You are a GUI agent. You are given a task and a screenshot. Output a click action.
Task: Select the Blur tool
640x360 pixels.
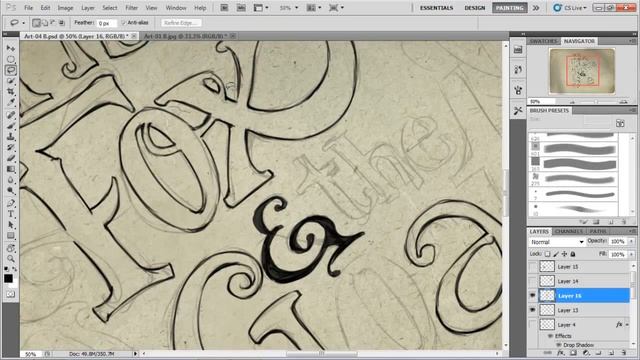tap(11, 180)
